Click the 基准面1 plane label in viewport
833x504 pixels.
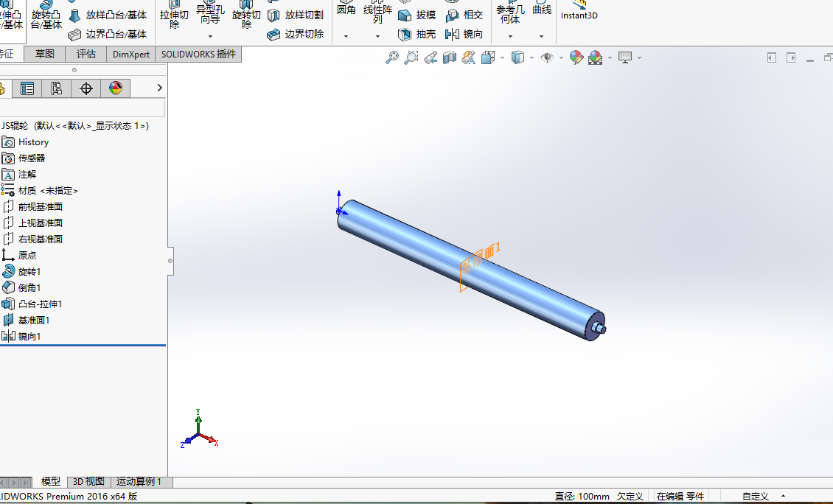pyautogui.click(x=481, y=259)
